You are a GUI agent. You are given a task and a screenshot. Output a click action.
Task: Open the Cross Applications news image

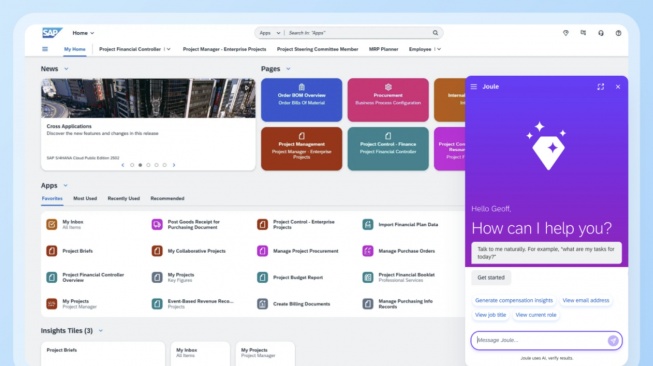click(x=148, y=98)
